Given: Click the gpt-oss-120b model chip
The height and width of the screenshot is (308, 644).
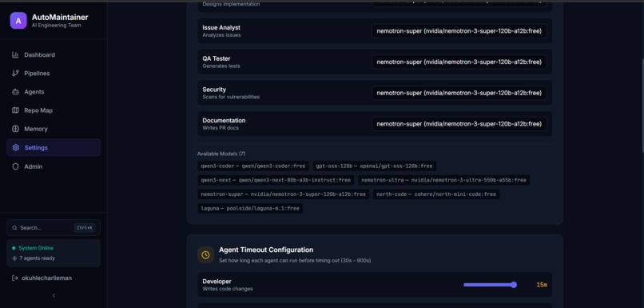Looking at the screenshot, I should (374, 166).
